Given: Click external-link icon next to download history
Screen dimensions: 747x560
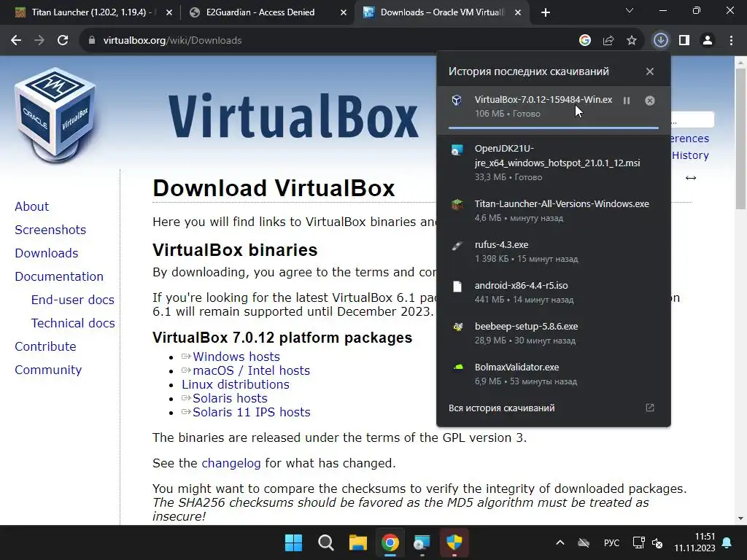Looking at the screenshot, I should 650,408.
